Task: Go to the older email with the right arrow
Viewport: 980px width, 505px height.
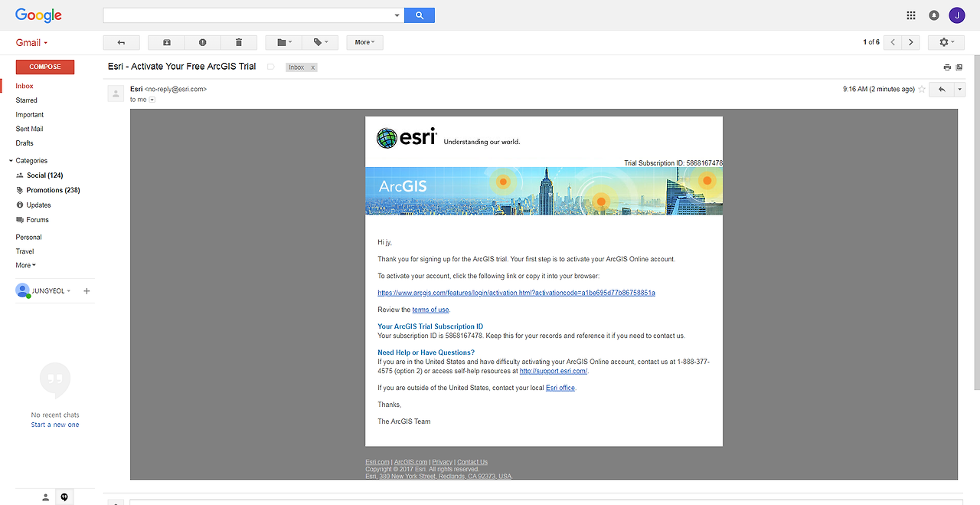Action: click(911, 42)
